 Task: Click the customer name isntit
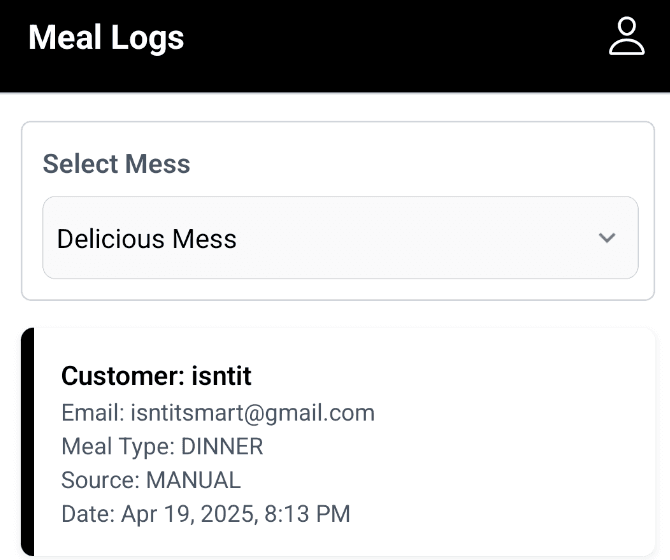coord(221,376)
